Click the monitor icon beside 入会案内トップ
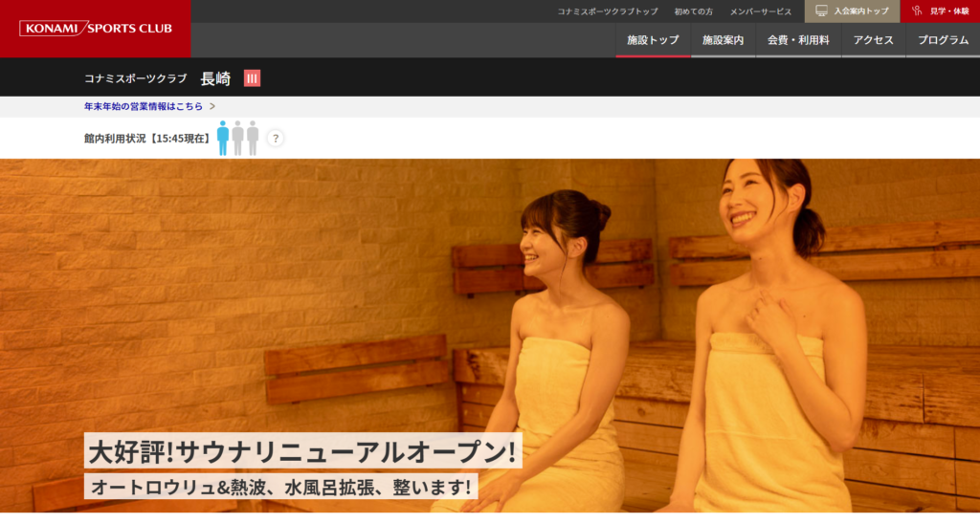 pos(821,11)
